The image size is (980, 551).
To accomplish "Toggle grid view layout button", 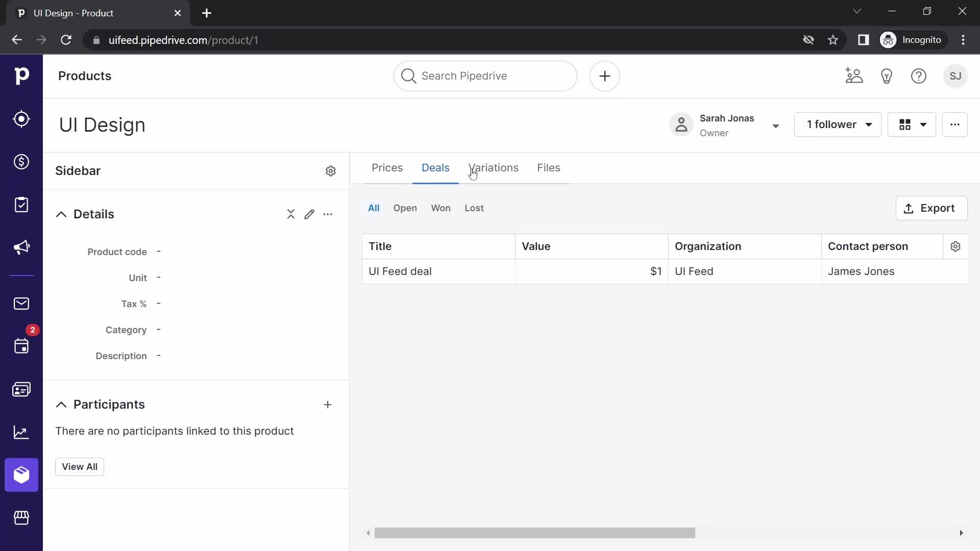I will 911,124.
